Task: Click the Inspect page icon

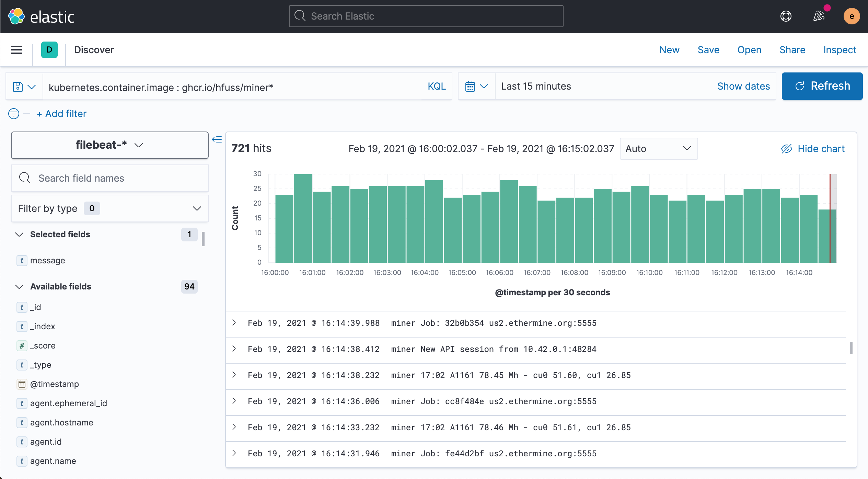Action: [x=839, y=49]
